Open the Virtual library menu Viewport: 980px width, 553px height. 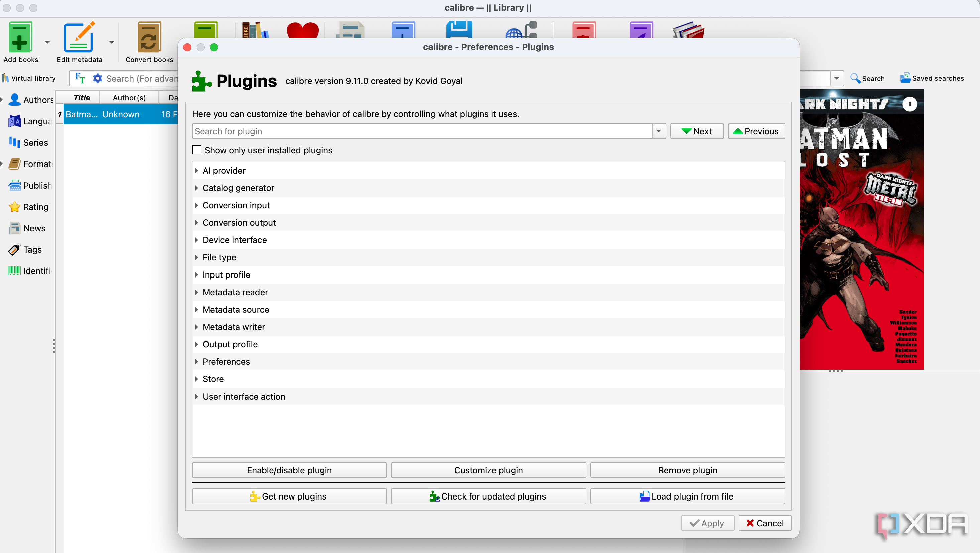[x=29, y=78]
